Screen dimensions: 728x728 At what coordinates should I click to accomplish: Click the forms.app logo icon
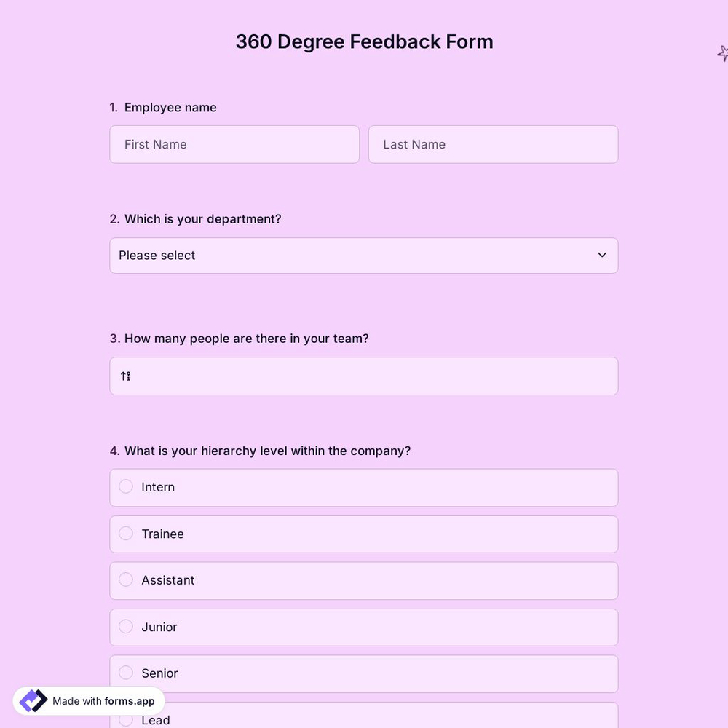(x=32, y=700)
